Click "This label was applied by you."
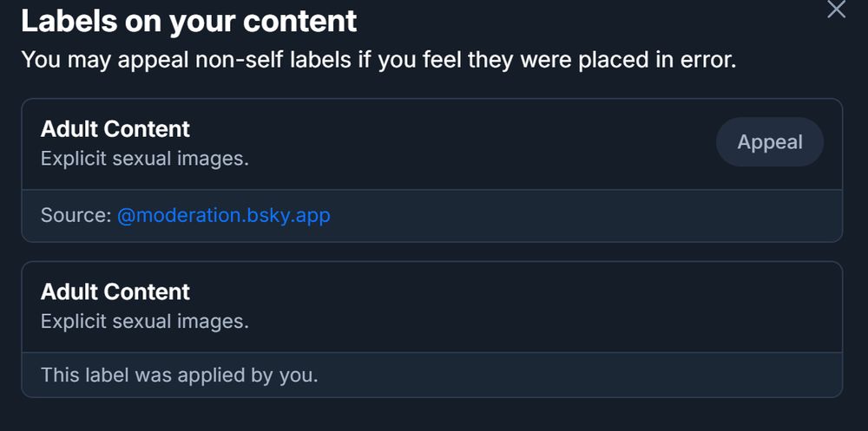The height and width of the screenshot is (431, 868). (x=180, y=375)
